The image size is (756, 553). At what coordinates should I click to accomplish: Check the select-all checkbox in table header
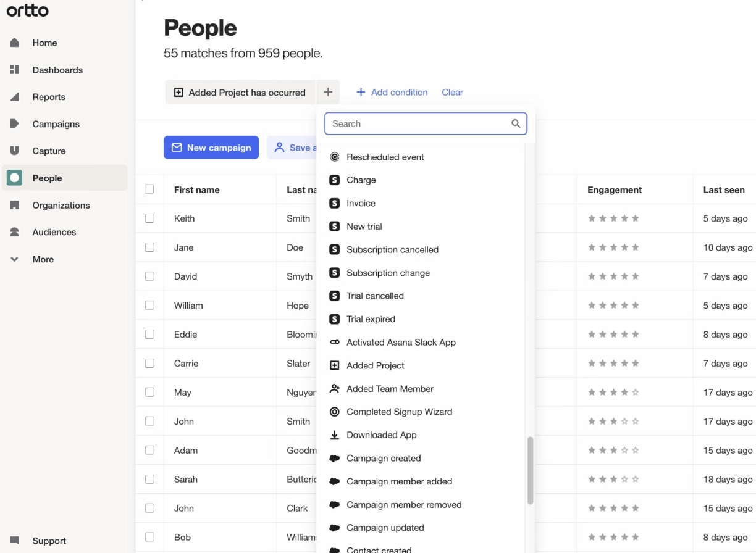click(x=149, y=189)
